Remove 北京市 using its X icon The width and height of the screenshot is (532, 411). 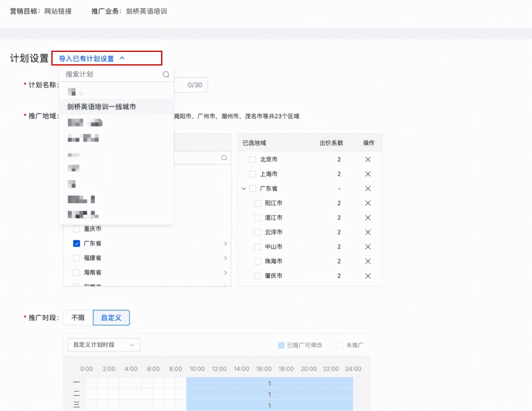click(367, 159)
